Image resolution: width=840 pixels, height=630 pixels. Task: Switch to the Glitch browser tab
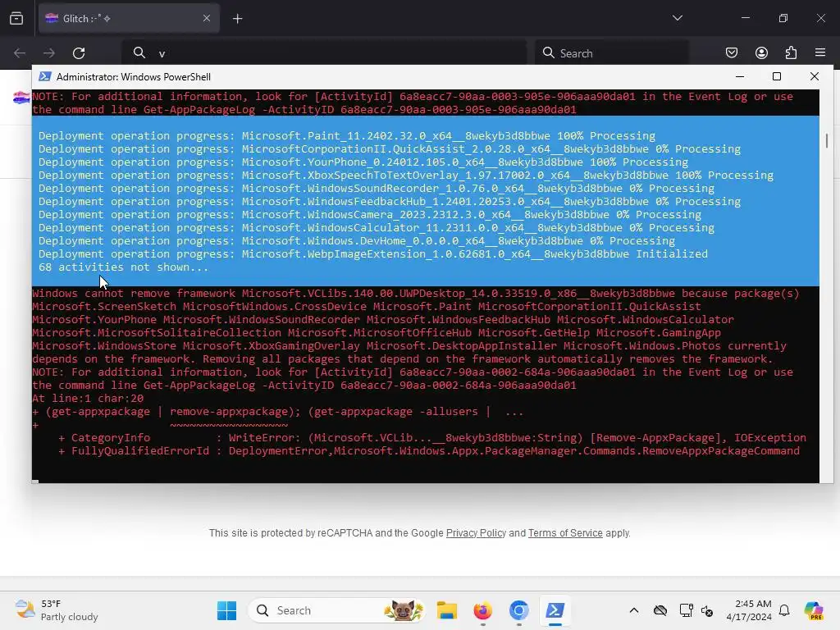point(129,19)
